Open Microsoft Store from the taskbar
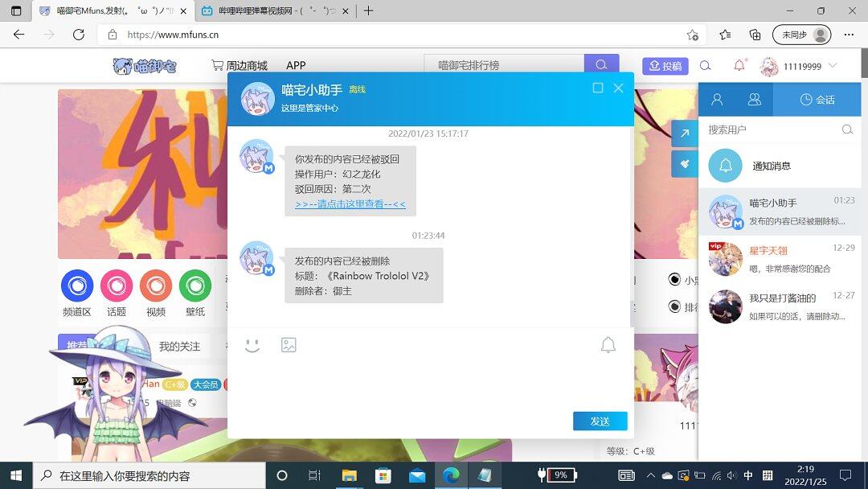 (x=383, y=475)
